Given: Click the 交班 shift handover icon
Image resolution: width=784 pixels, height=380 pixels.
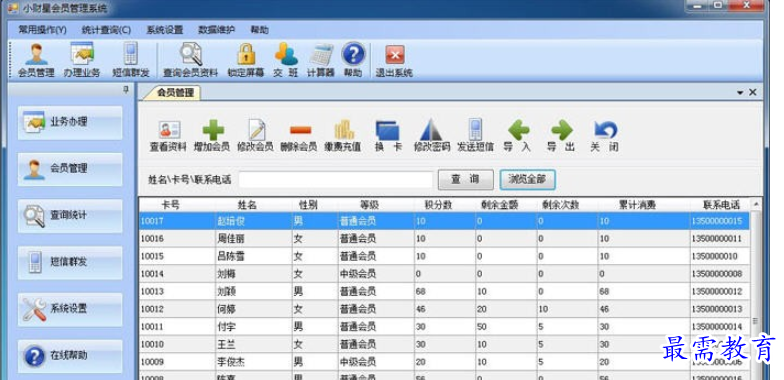Looking at the screenshot, I should point(286,60).
